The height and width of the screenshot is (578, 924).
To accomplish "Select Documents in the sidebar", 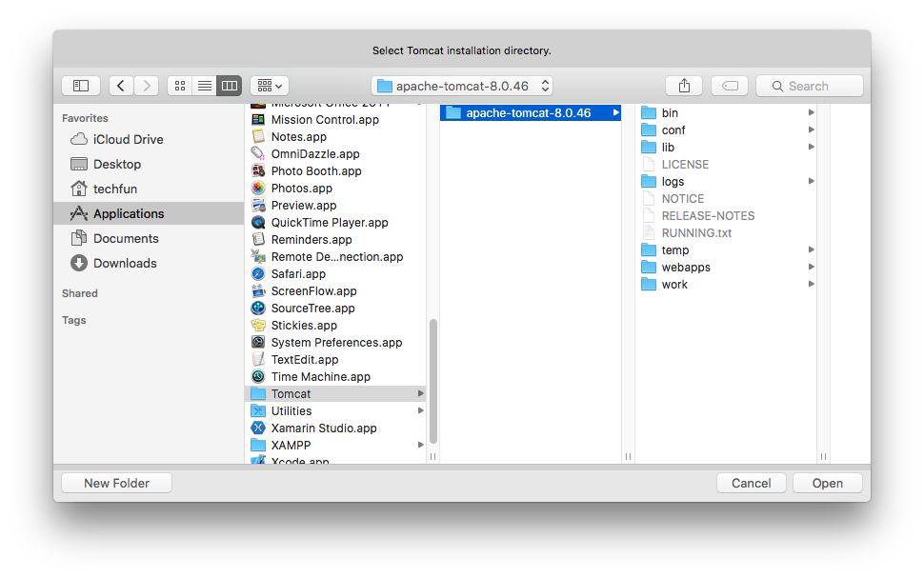I will click(x=149, y=239).
